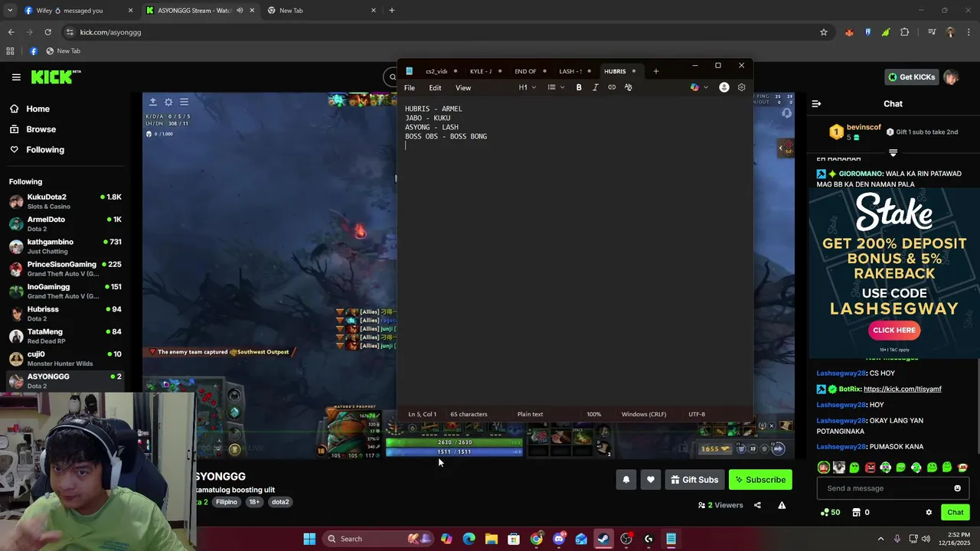
Task: Click the Gift Subs button
Action: tap(694, 480)
